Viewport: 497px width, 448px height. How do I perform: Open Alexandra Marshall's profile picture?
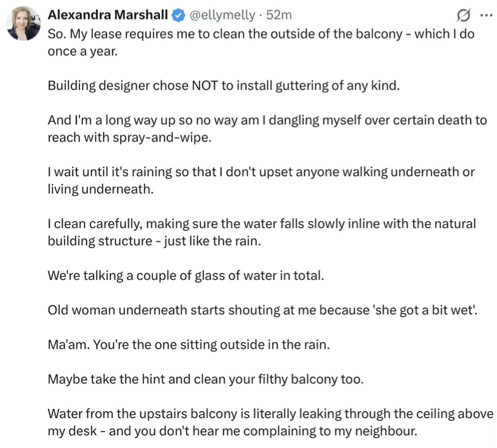[x=22, y=24]
